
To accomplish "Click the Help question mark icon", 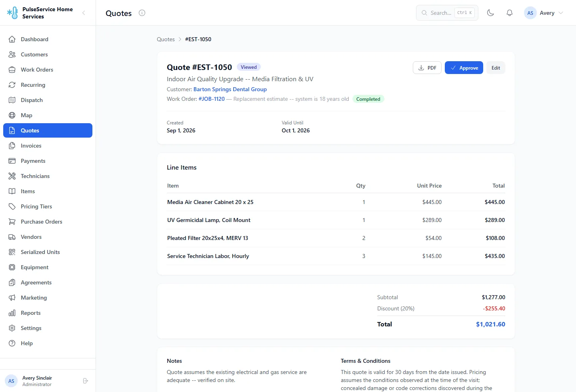I will 12,343.
